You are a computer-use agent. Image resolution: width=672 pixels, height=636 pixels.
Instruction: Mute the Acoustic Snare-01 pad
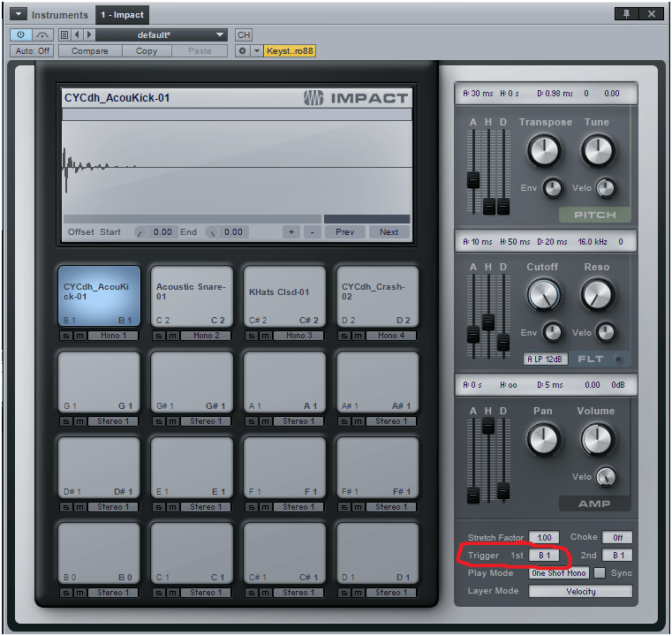173,336
